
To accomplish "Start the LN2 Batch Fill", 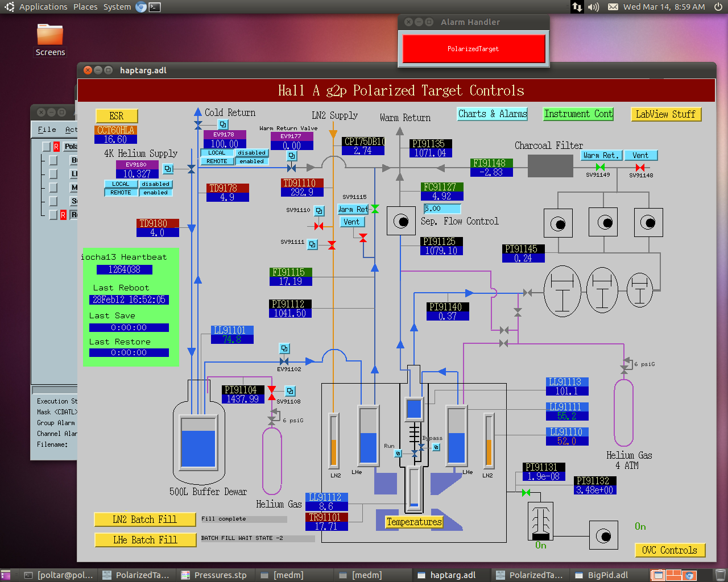I will [x=144, y=519].
